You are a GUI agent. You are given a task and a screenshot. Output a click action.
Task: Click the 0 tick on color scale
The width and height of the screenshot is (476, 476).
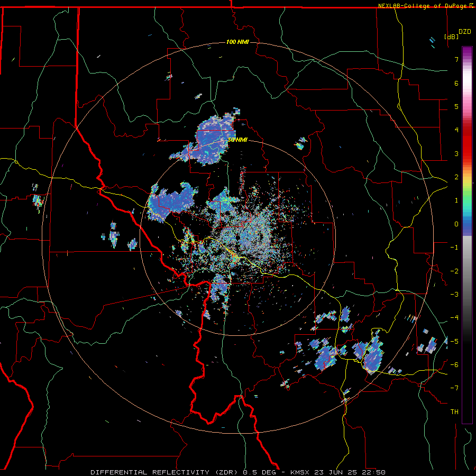click(x=456, y=224)
